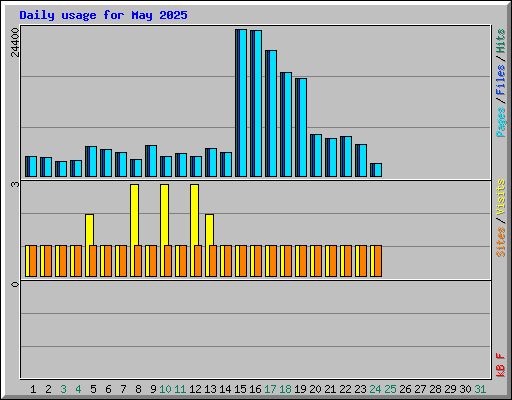This screenshot has width=512, height=400.
Task: Click day label 15 on the x-axis
Action: (240, 389)
